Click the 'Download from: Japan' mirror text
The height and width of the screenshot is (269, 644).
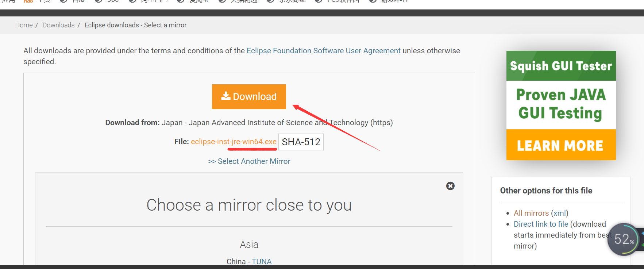click(x=249, y=123)
